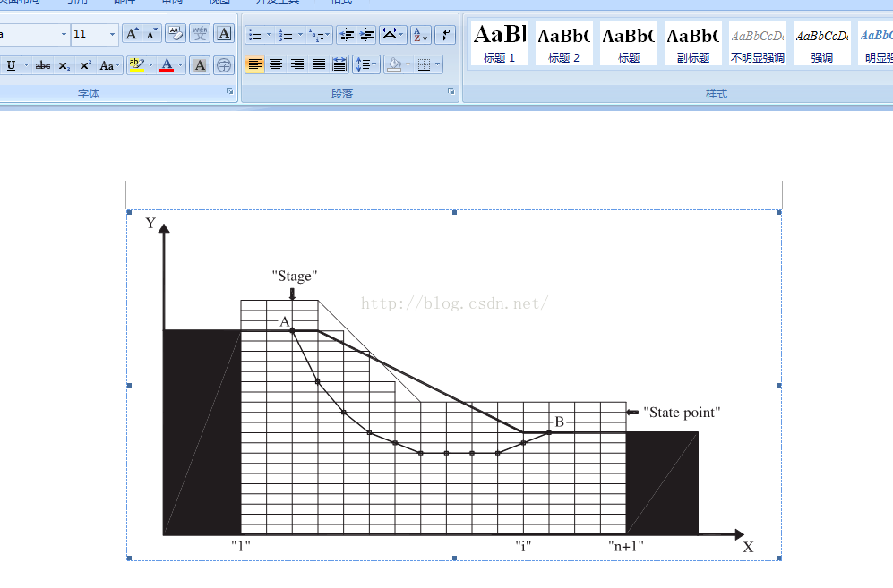Expand the multilevel list dropdown arrow
Image resolution: width=893 pixels, height=588 pixels.
(x=328, y=35)
